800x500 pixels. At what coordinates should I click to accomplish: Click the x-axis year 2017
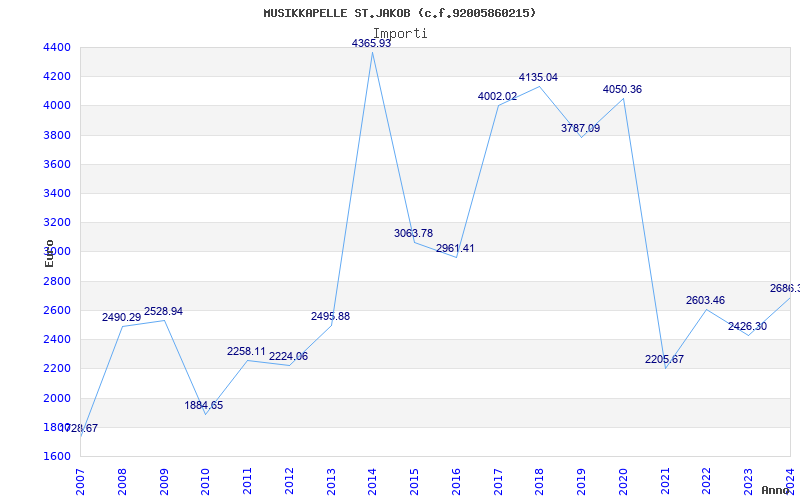(498, 482)
